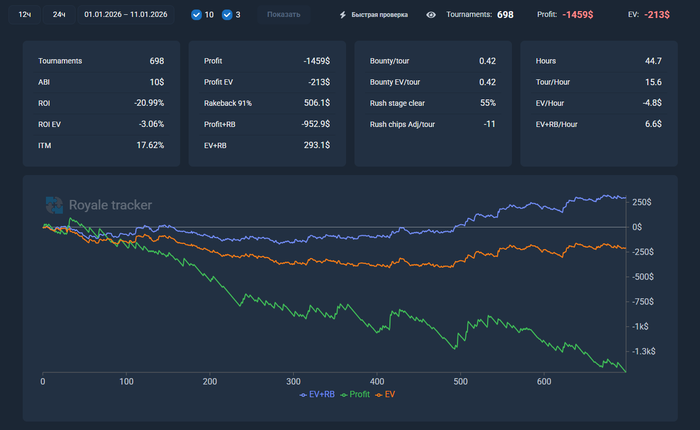
Task: Uncheck the 10 buy-in checkbox
Action: [x=196, y=15]
